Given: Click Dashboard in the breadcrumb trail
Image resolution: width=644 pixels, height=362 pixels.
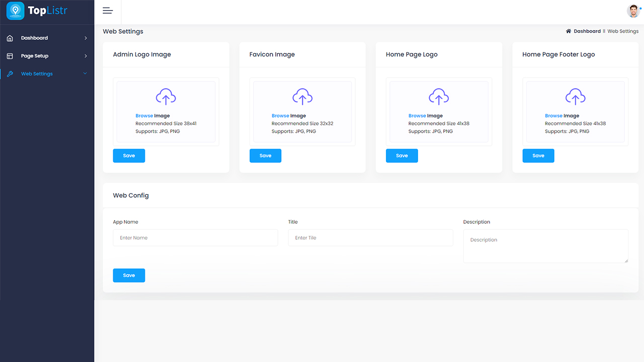Looking at the screenshot, I should pyautogui.click(x=586, y=31).
